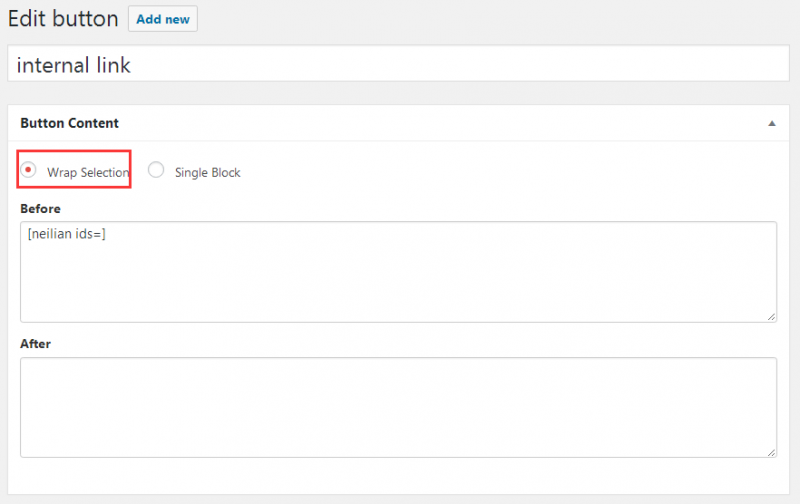800x504 pixels.
Task: Click the Button Content panel heading
Action: pos(69,123)
